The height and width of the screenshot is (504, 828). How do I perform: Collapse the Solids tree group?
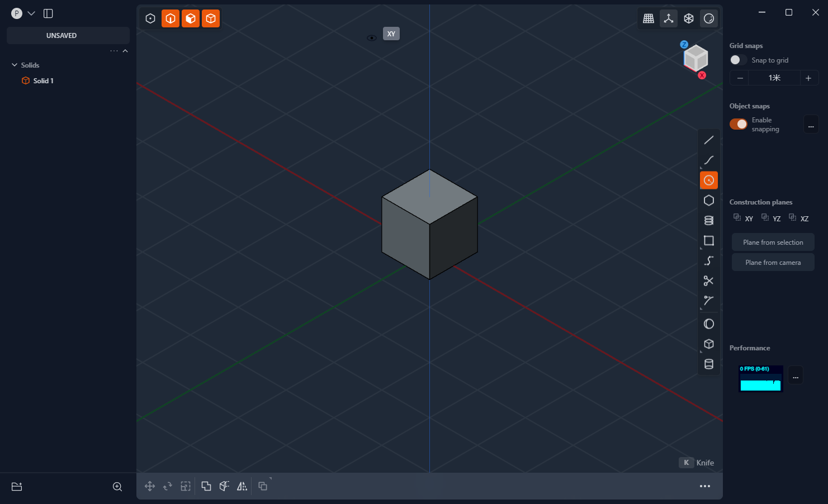(x=15, y=65)
